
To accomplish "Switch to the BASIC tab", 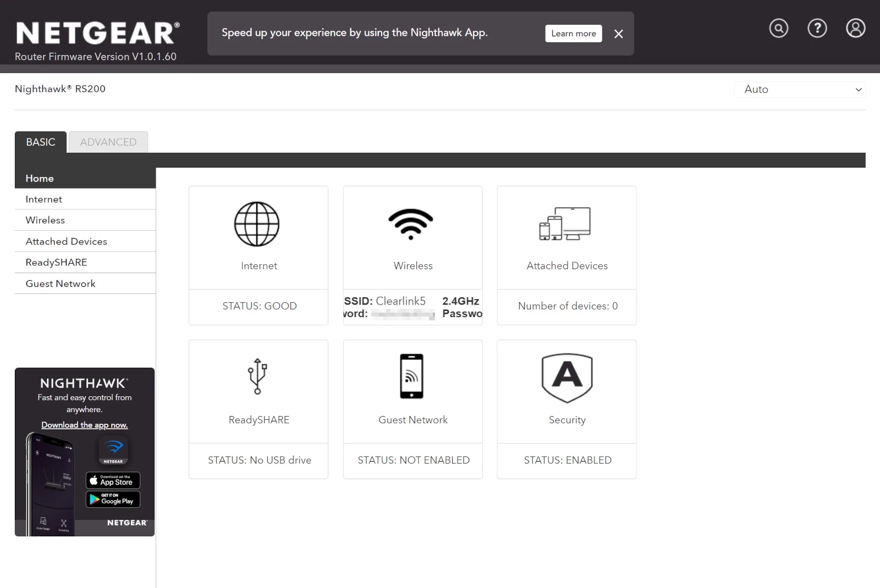I will pyautogui.click(x=41, y=142).
